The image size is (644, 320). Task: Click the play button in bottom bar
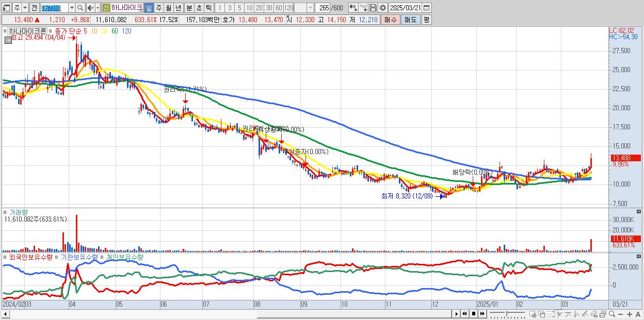click(x=457, y=314)
